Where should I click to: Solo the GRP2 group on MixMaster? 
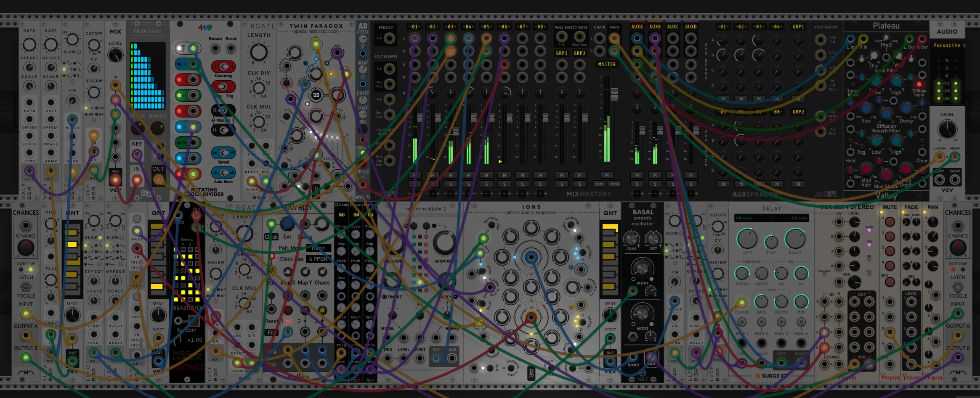580,184
